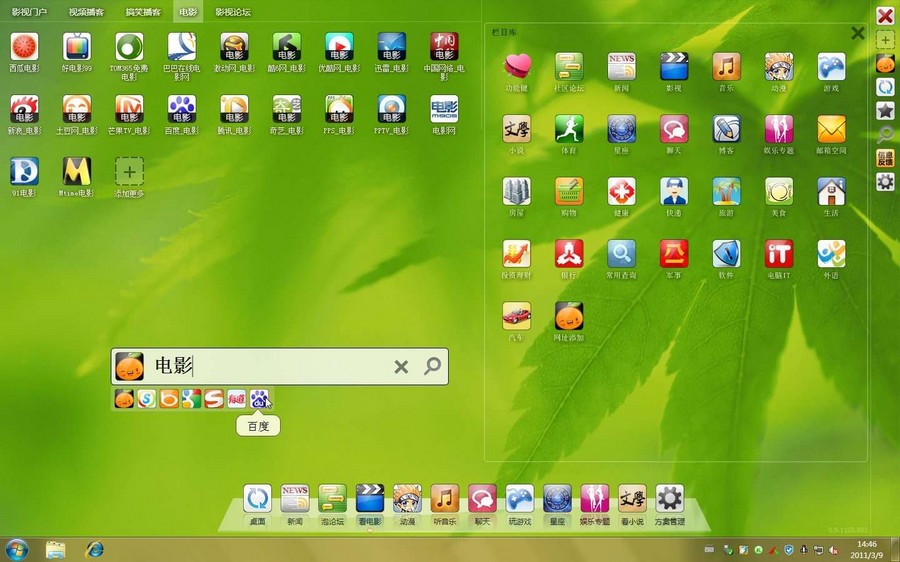Open 电脑IT category in library panel

779,254
